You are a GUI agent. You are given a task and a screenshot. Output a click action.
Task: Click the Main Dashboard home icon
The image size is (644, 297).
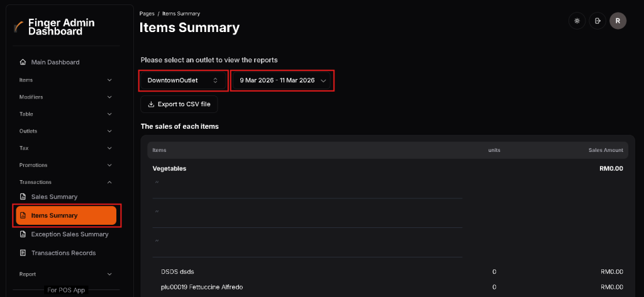click(23, 62)
